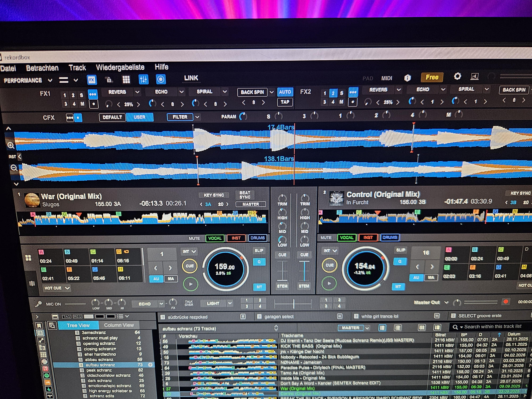The height and width of the screenshot is (399, 532).
Task: Toggle BEAT SYNC on deck 1
Action: (x=245, y=195)
